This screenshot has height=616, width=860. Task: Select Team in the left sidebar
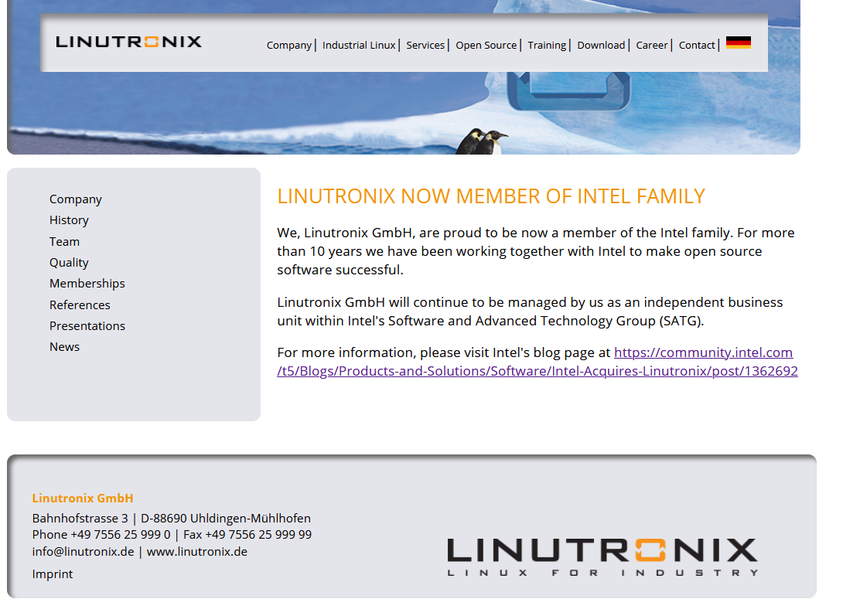click(64, 241)
